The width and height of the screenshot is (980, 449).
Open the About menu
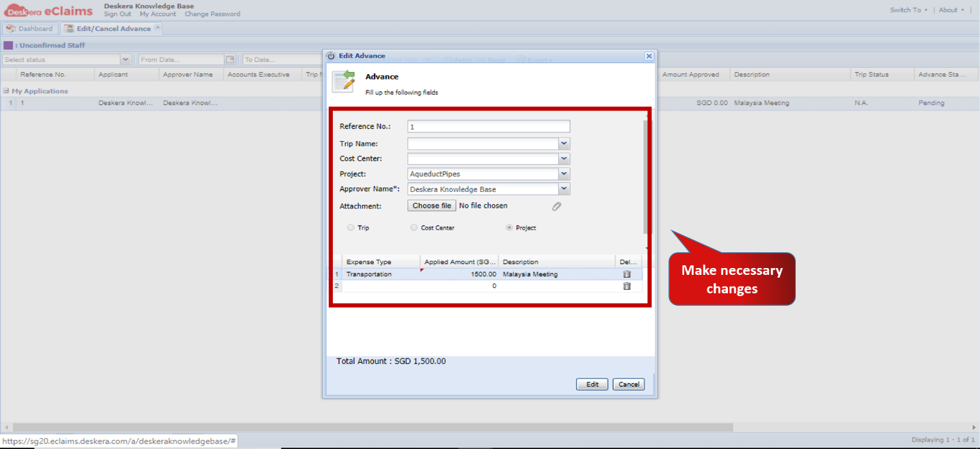point(951,10)
